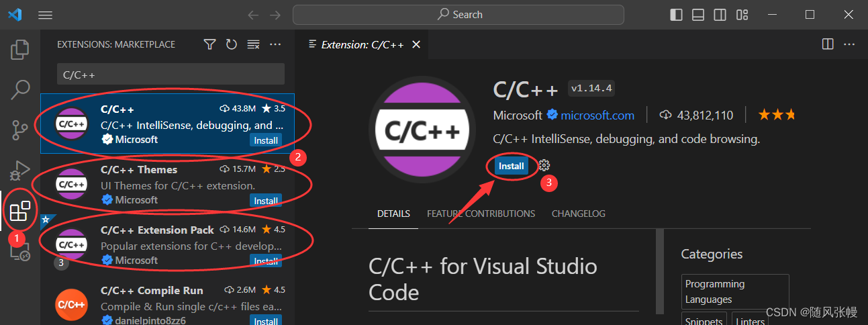868x325 pixels.
Task: Open Source Control view
Action: (20, 130)
